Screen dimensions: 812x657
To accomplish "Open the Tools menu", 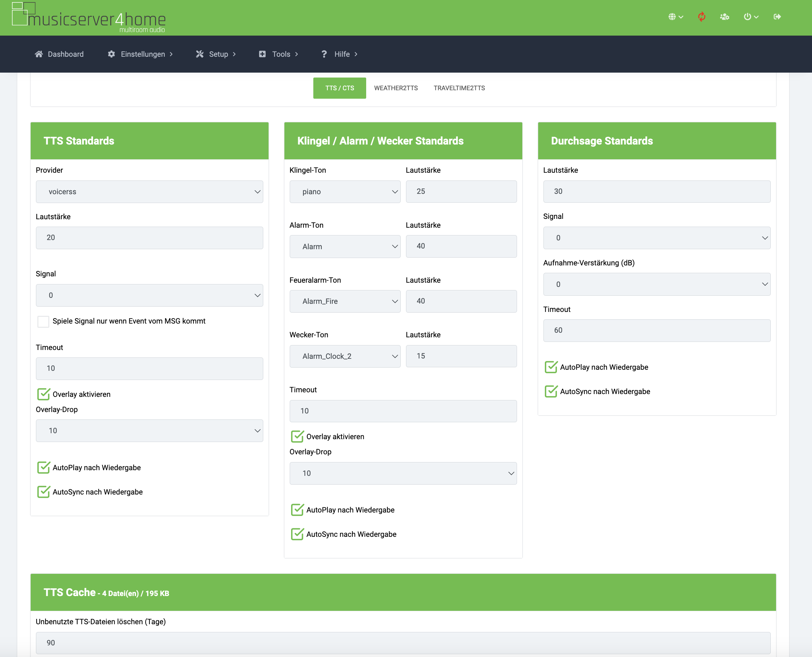I will click(281, 54).
